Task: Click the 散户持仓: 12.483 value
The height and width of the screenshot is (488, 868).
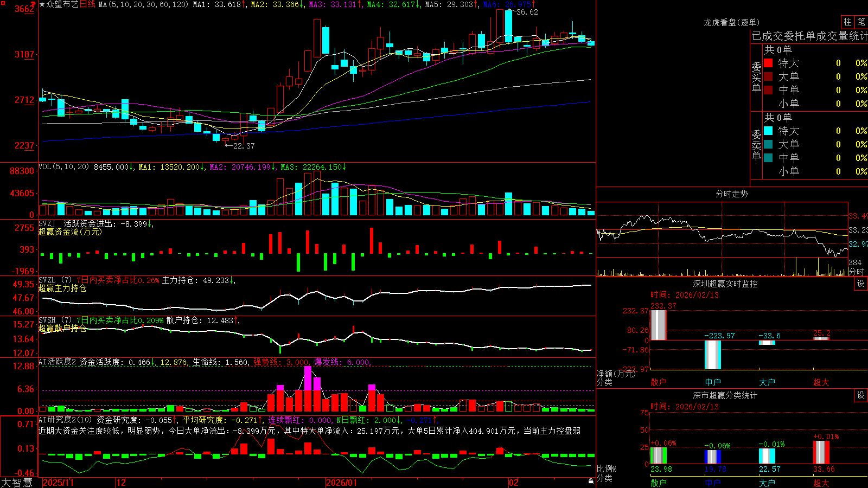Action: click(x=202, y=320)
